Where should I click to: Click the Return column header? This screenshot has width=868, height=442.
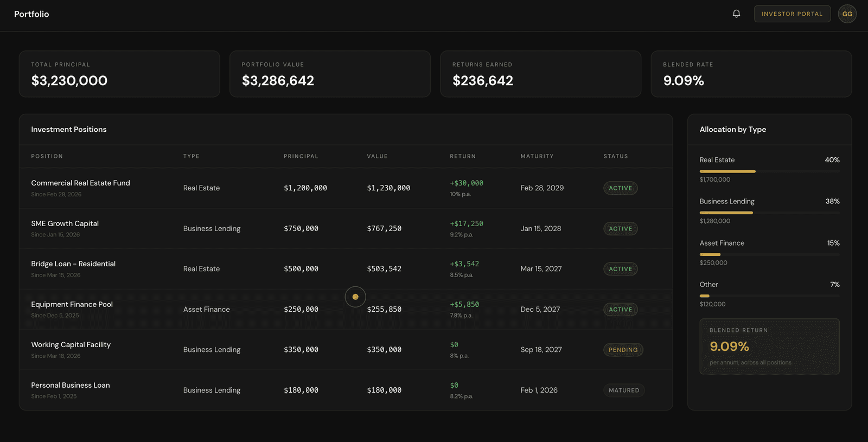pyautogui.click(x=463, y=156)
